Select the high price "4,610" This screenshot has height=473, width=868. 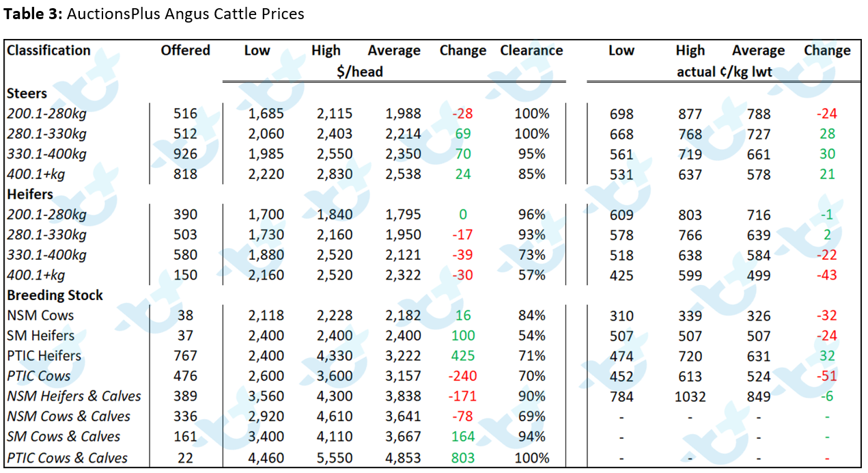click(335, 417)
